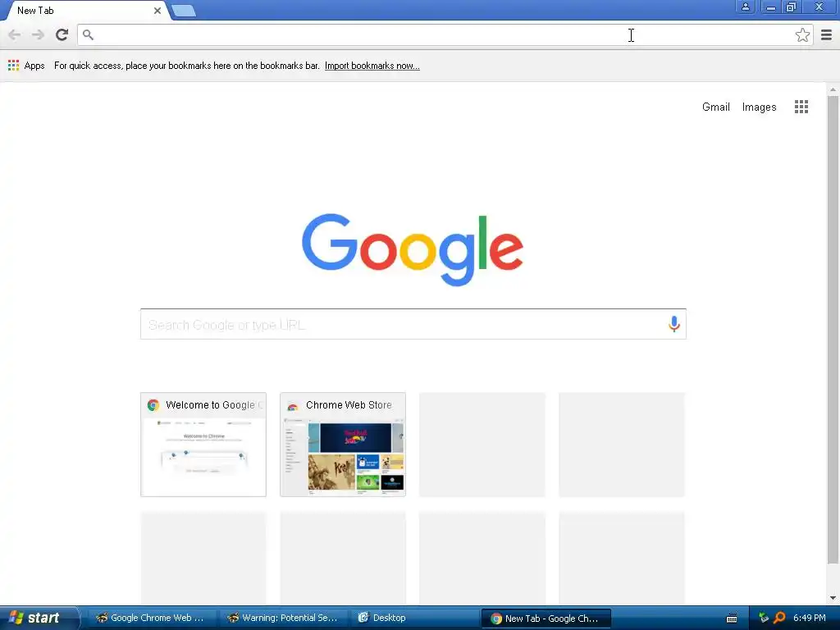
Task: Open a new tab with the tab button
Action: [184, 11]
